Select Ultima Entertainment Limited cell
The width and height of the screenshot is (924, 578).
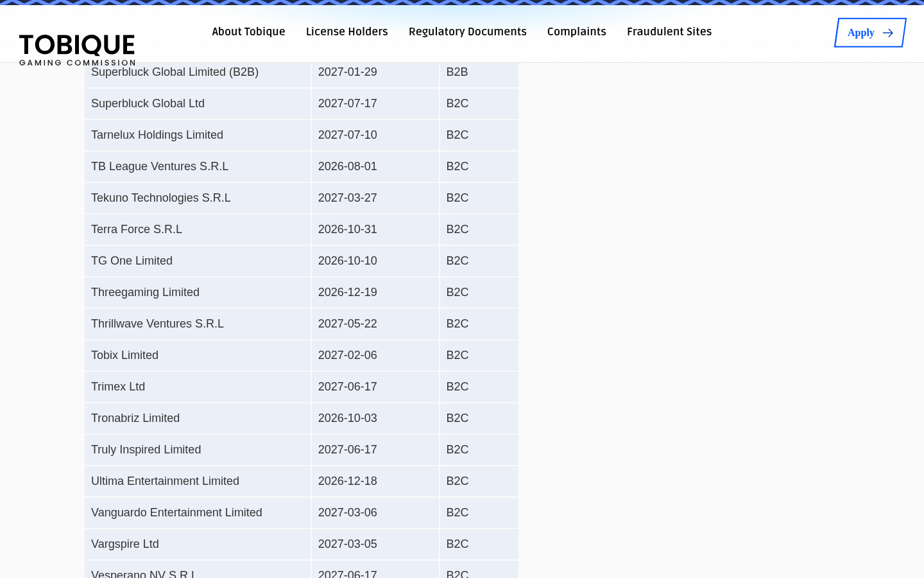point(198,481)
